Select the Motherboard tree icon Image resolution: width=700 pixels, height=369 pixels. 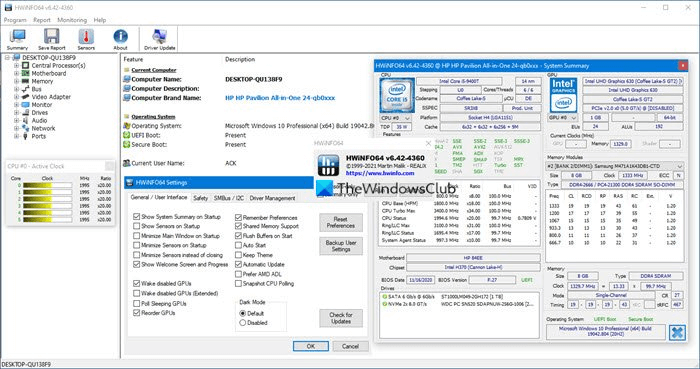coord(25,73)
